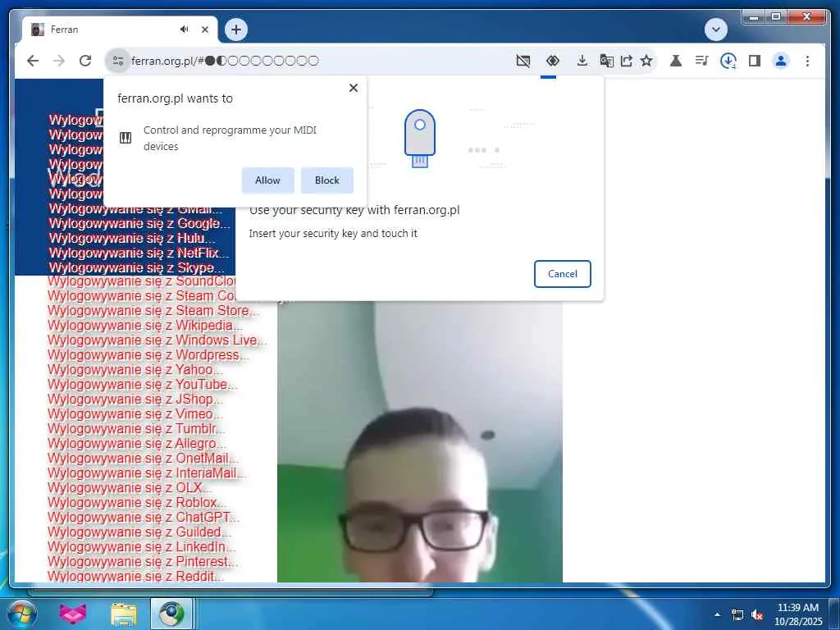Viewport: 840px width, 630px height.
Task: Click "Wylogowywanie się z ChatGPT..." line
Action: pos(143,517)
